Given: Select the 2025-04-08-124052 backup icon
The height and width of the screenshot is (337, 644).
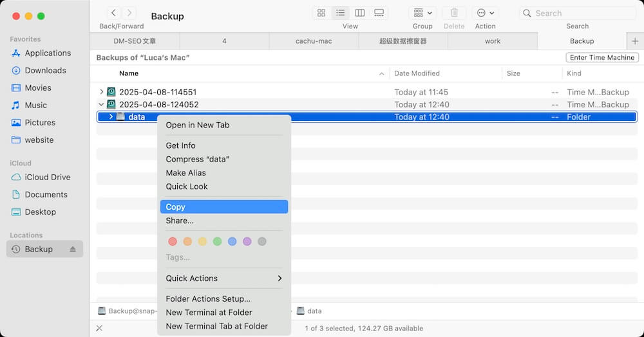Looking at the screenshot, I should pyautogui.click(x=111, y=104).
